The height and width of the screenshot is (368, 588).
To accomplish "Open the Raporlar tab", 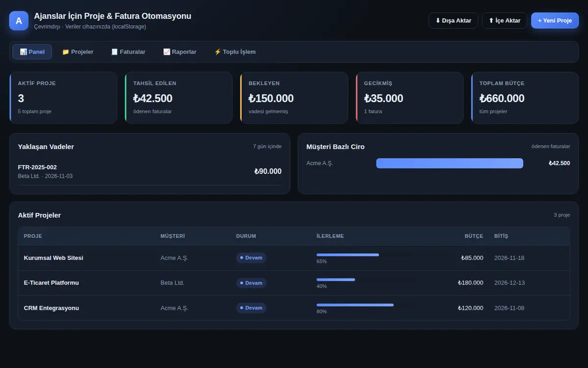I will click(x=180, y=52).
